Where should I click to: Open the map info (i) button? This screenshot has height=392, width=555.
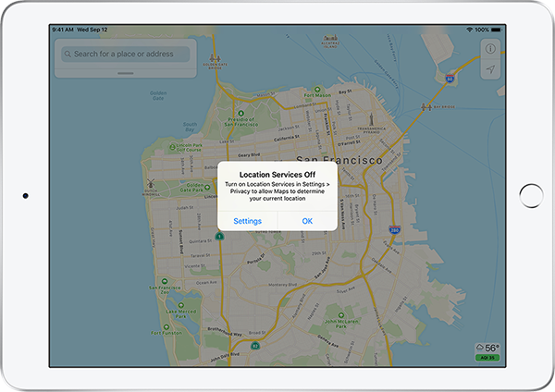(490, 49)
